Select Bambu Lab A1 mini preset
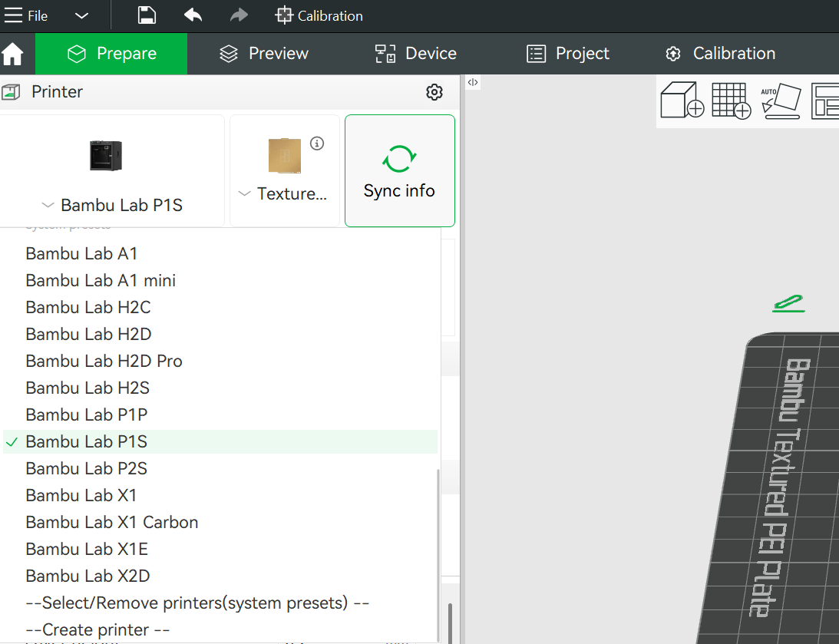 tap(220, 280)
